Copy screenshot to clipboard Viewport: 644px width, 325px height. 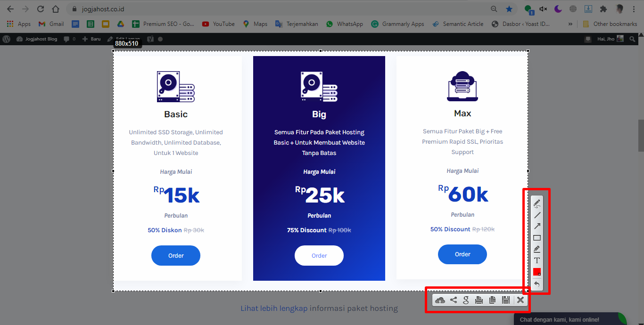click(x=492, y=300)
